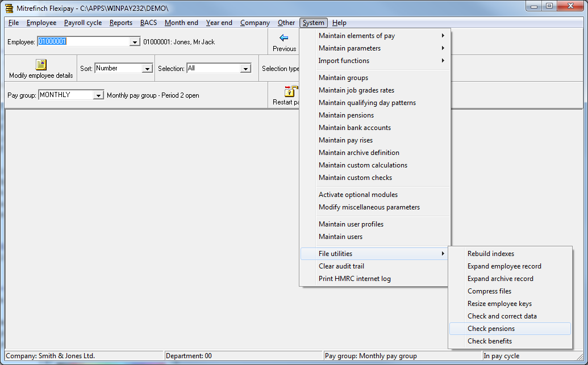Open the Payroll cycle menu

(x=83, y=23)
